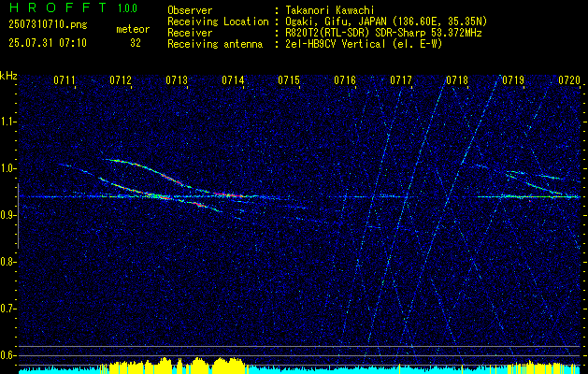The width and height of the screenshot is (588, 374).
Task: Click the 0715 time marker
Action: tap(289, 80)
